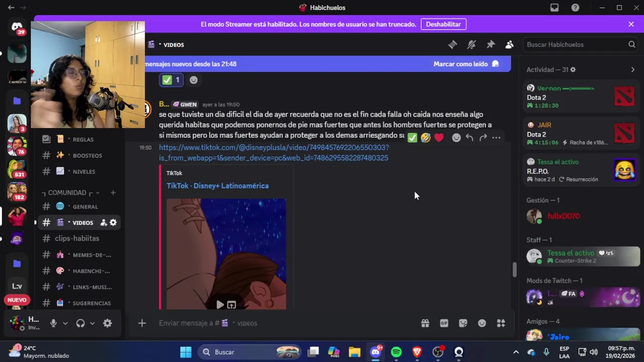The image size is (644, 362).
Task: React with red heart on the message
Action: pos(439,137)
